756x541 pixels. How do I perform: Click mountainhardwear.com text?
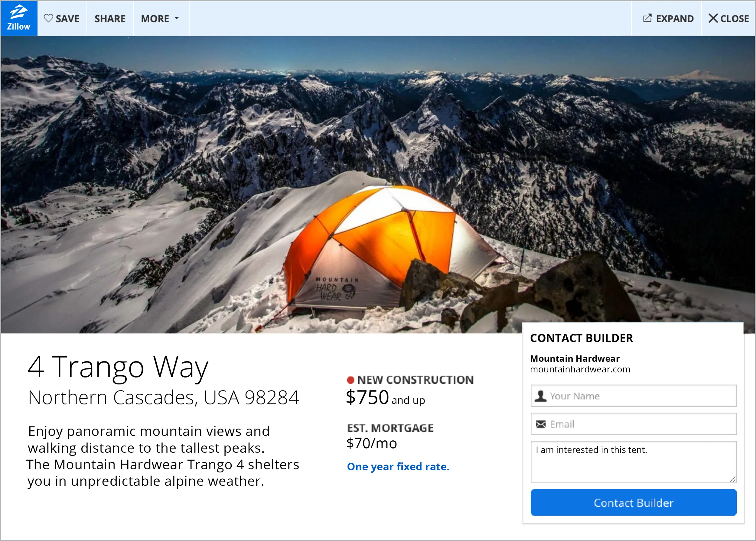pyautogui.click(x=580, y=369)
